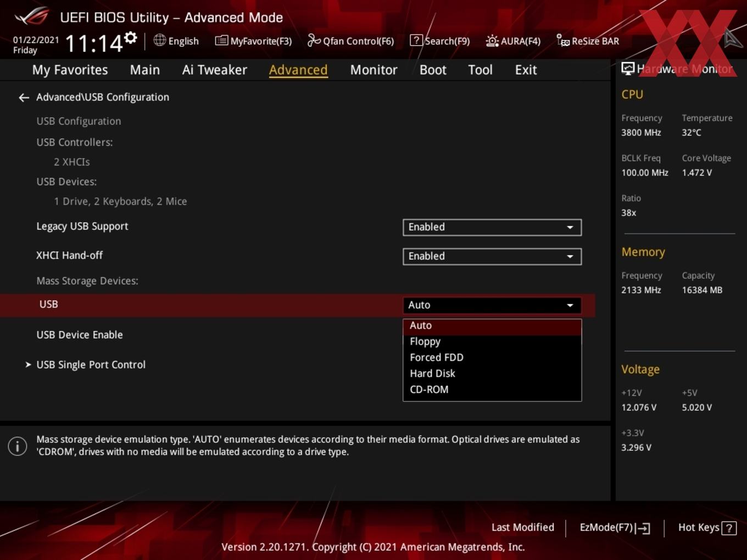Click the 01/22/2021 date text
Viewport: 747px width, 560px height.
[36, 40]
